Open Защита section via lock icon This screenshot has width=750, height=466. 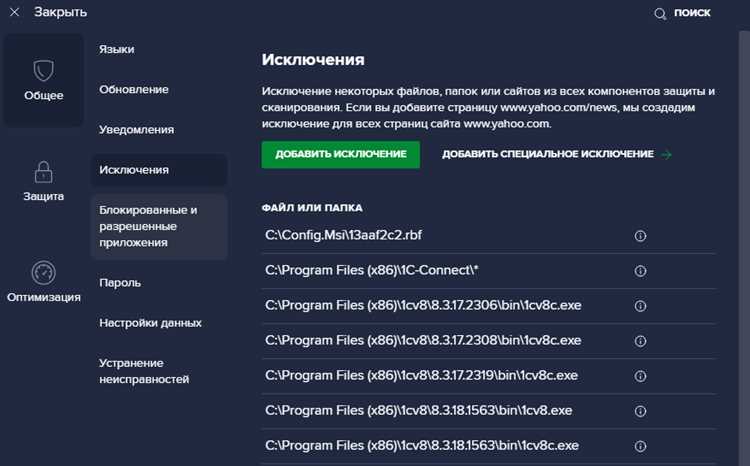click(44, 172)
